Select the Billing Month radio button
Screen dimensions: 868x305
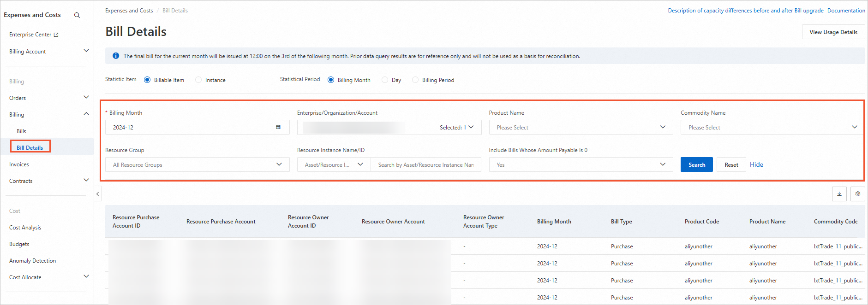(331, 80)
